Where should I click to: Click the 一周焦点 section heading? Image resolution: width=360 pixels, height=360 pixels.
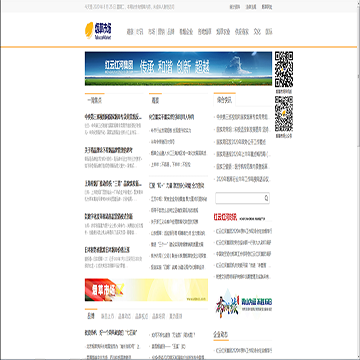[x=94, y=100]
